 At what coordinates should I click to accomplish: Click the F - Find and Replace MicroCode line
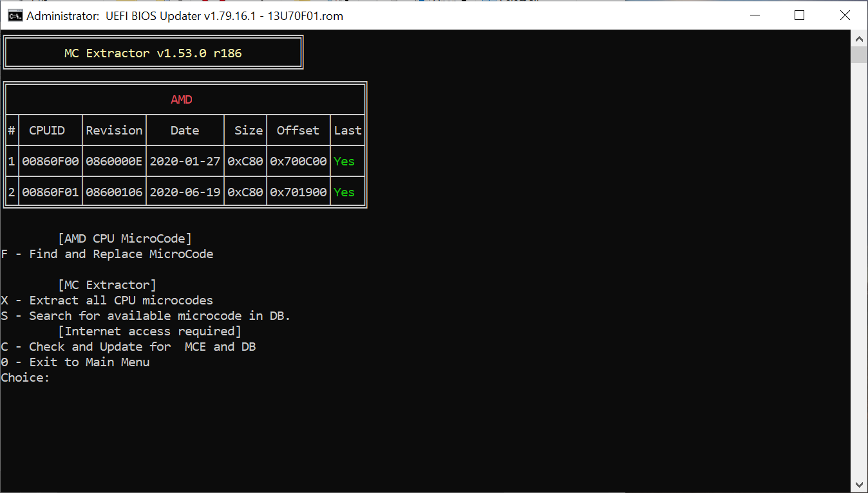(107, 254)
